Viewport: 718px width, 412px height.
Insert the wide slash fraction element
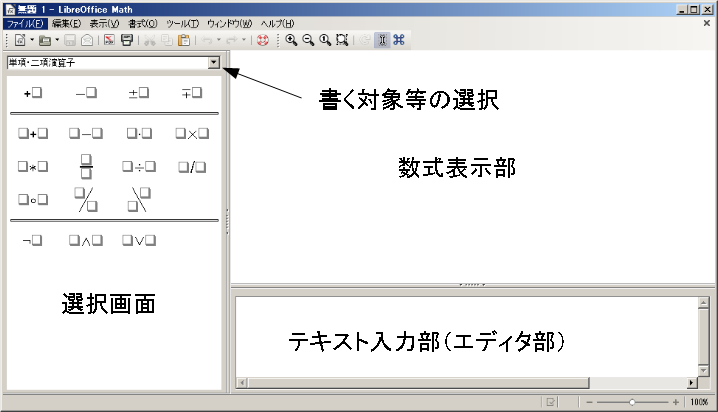[86, 200]
